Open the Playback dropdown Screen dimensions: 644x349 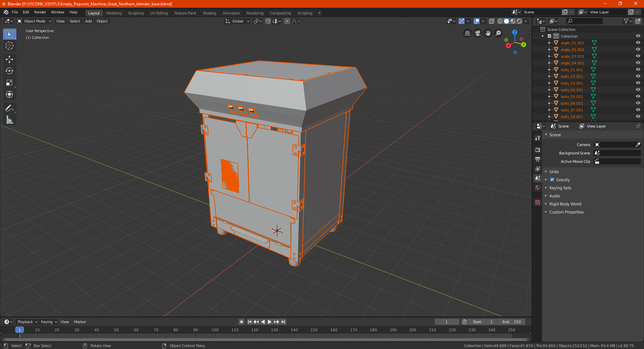[x=27, y=322]
